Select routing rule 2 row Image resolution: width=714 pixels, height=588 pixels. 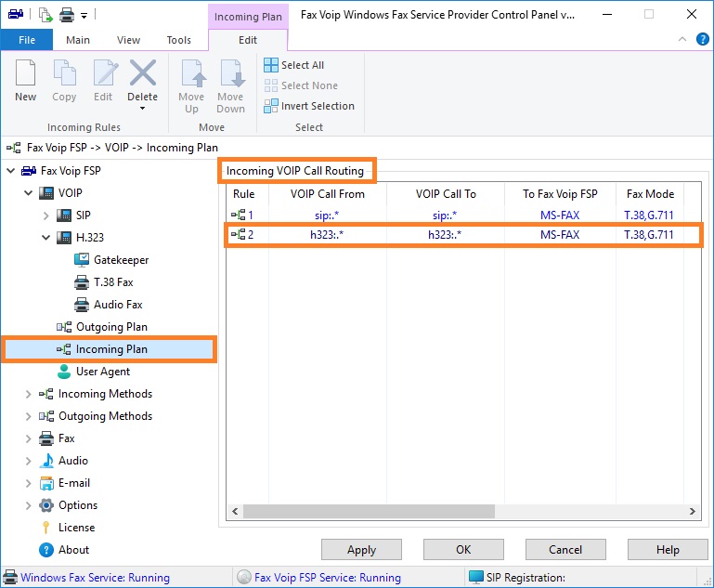pyautogui.click(x=463, y=235)
